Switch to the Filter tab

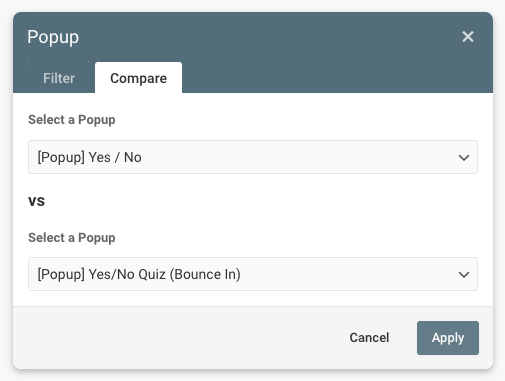[x=59, y=78]
